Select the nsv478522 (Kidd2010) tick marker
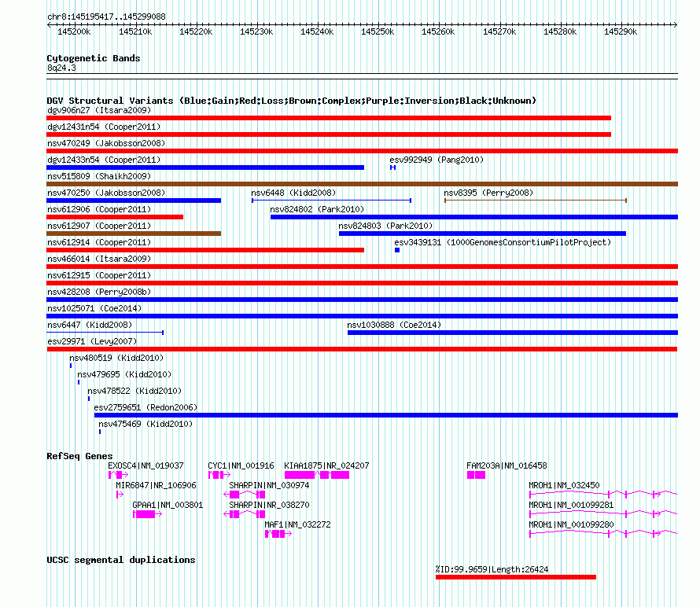 click(x=89, y=399)
